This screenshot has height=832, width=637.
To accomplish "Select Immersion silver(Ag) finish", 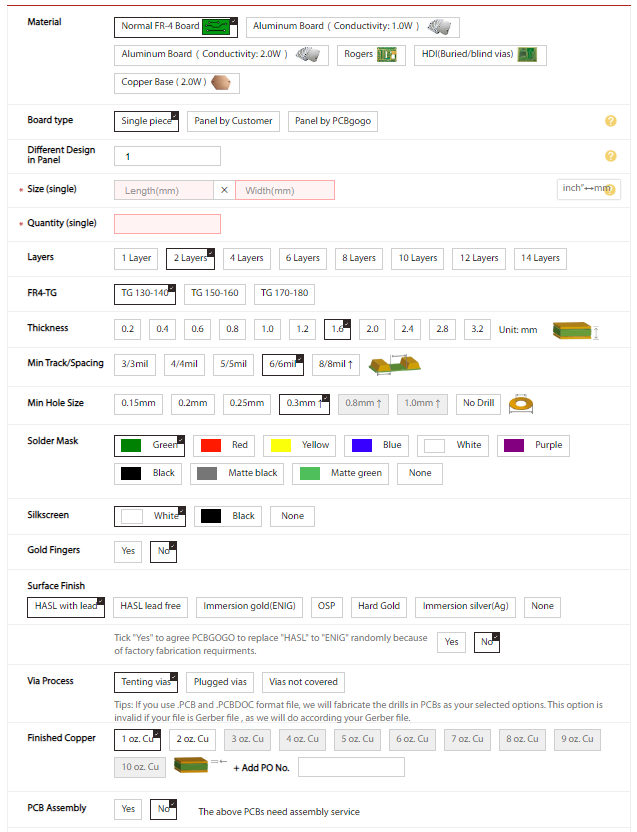I will (x=466, y=607).
